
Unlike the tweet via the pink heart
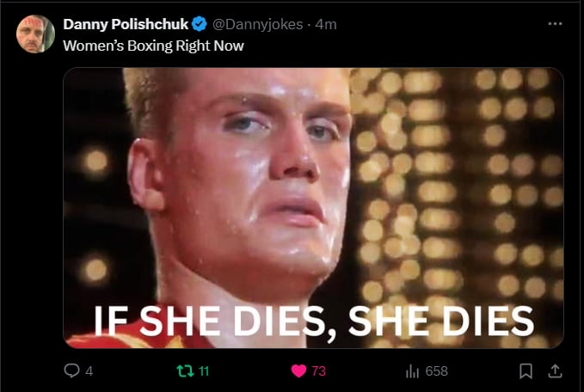point(298,371)
